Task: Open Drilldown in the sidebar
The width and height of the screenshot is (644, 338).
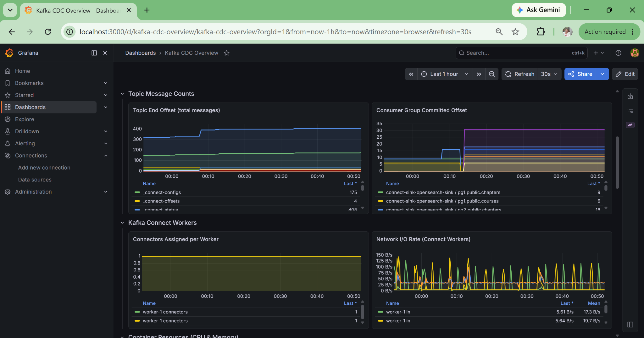Action: click(x=27, y=131)
